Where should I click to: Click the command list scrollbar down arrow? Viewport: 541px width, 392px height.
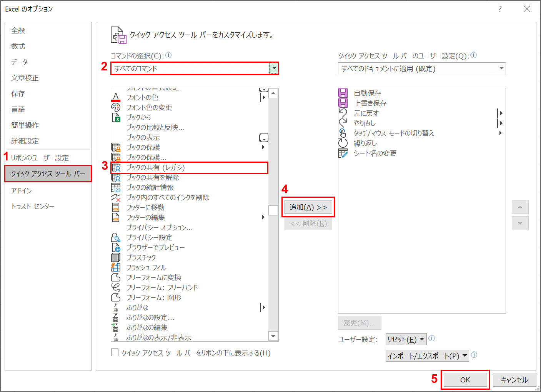(x=273, y=336)
